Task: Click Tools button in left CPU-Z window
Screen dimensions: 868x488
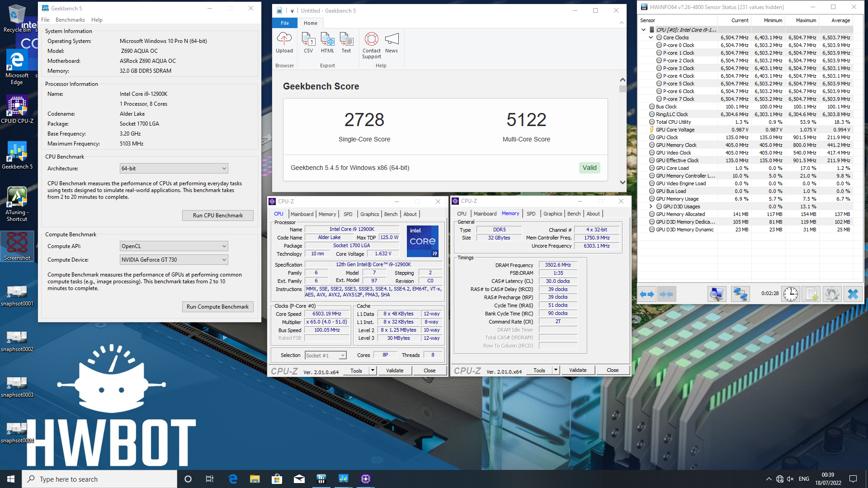Action: (356, 371)
